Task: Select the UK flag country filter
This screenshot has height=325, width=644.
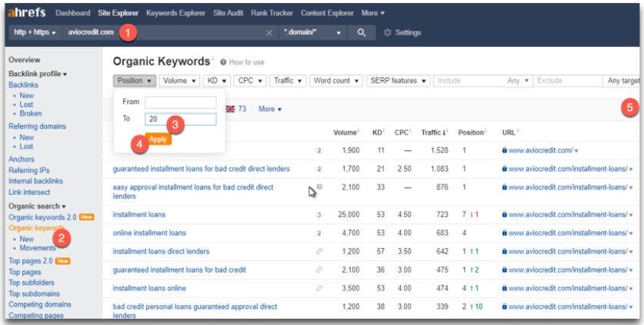Action: [x=230, y=109]
